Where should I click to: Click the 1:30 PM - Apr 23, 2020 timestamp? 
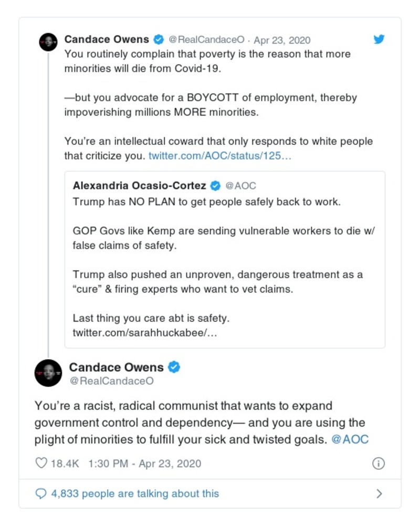(x=144, y=463)
